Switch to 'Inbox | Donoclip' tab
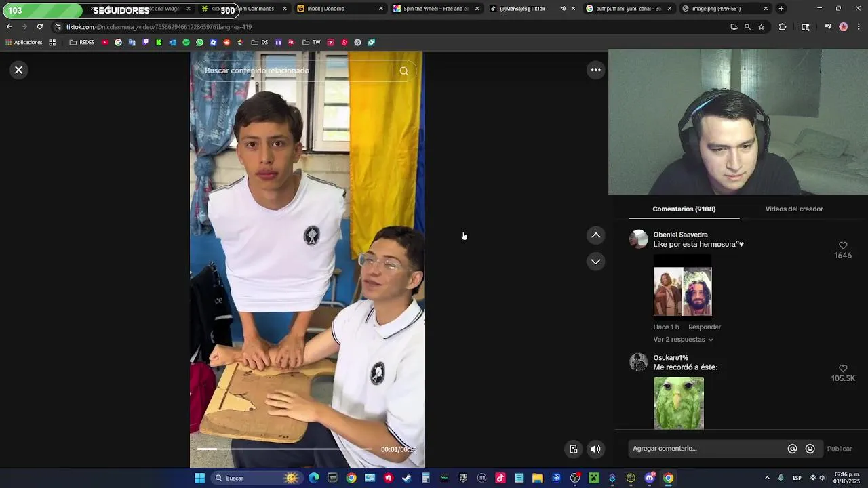Screen dimensions: 868x488 click(340, 9)
